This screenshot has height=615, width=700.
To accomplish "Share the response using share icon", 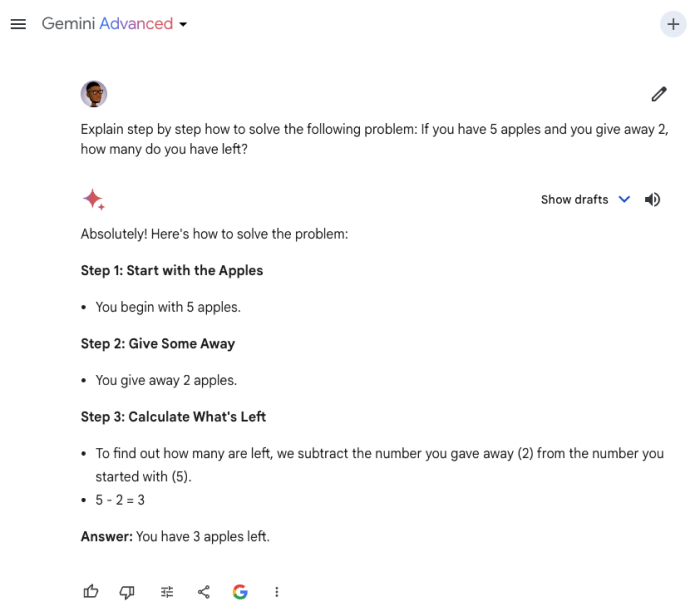I will coord(204,592).
